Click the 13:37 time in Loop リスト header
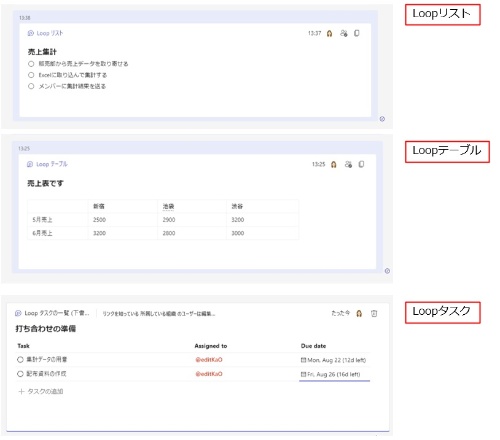This screenshot has width=500, height=440. [314, 33]
